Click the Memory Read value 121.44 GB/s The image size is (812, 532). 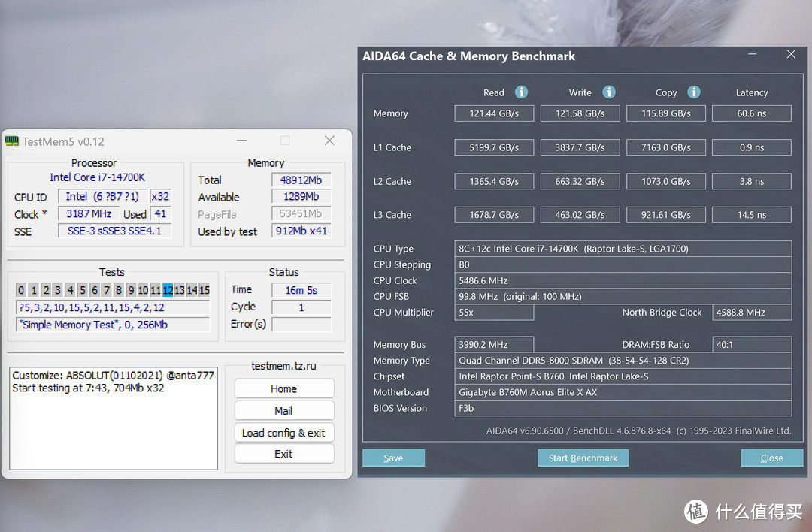click(x=494, y=113)
